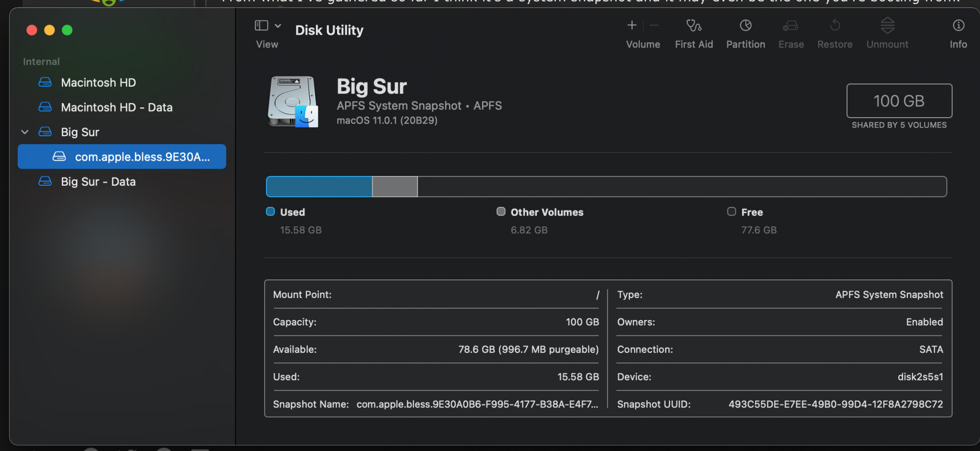Click the macOS 11.0.1 (20B29) text

pyautogui.click(x=387, y=121)
